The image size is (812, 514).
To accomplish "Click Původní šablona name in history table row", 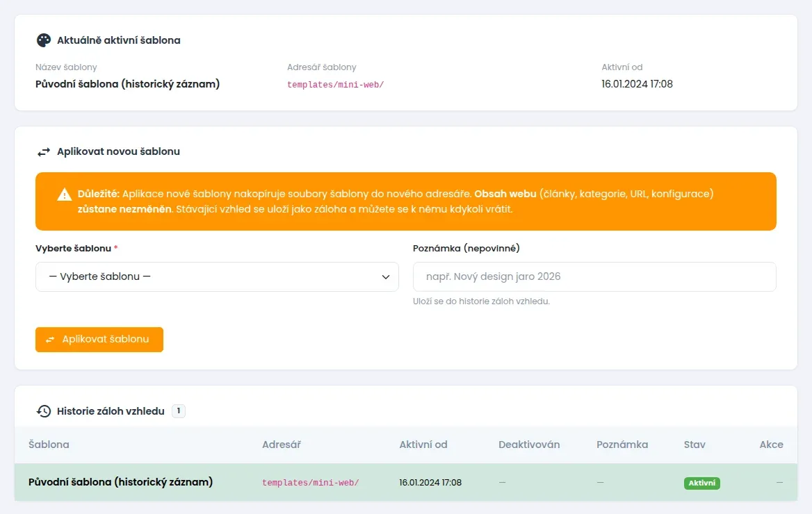I will click(121, 482).
